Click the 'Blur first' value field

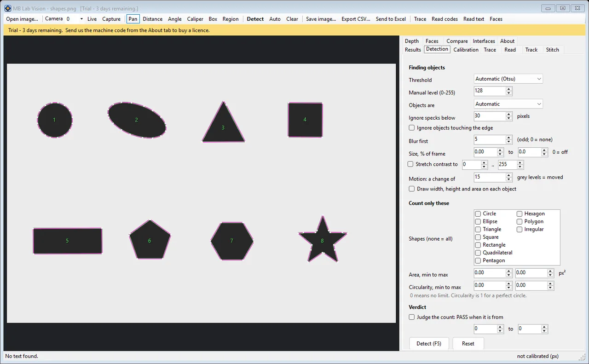click(490, 139)
